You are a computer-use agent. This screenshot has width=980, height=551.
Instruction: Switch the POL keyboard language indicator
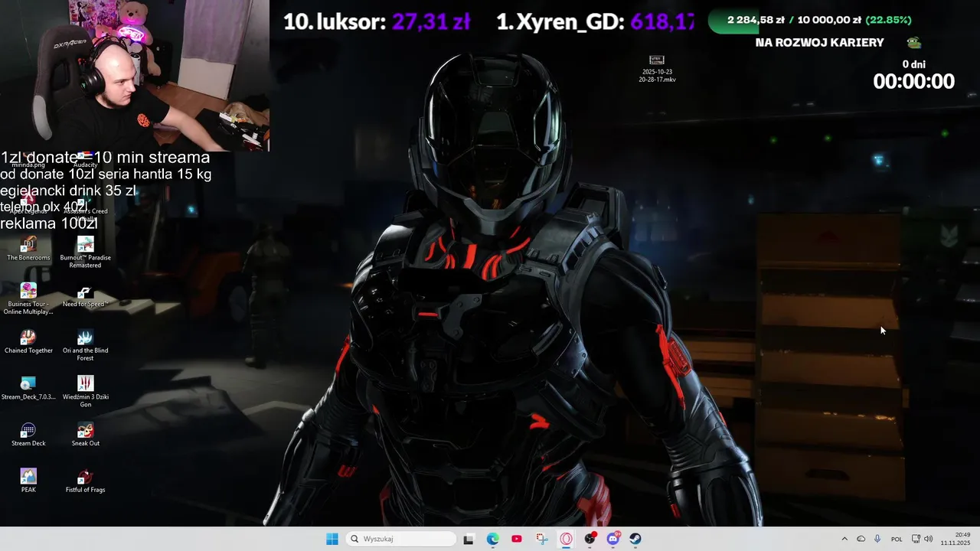[897, 539]
